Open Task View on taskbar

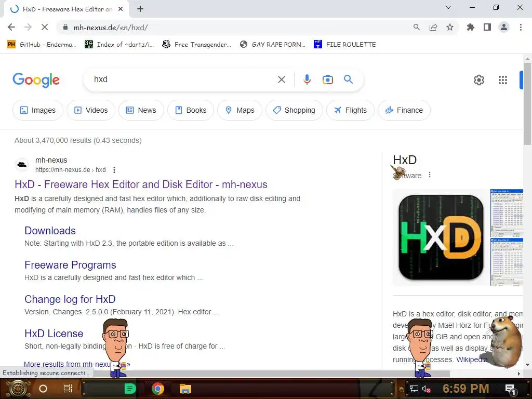click(x=68, y=389)
